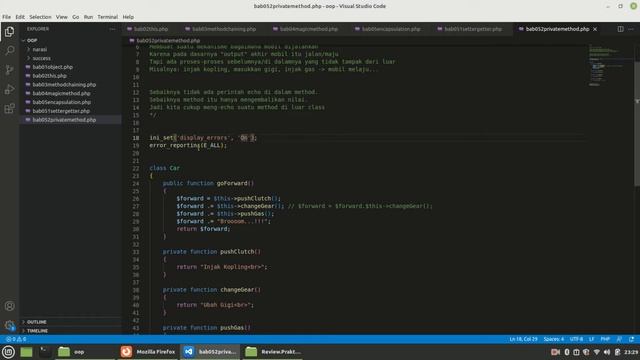
Task: Open the Linux Mint start menu
Action: coord(8,351)
